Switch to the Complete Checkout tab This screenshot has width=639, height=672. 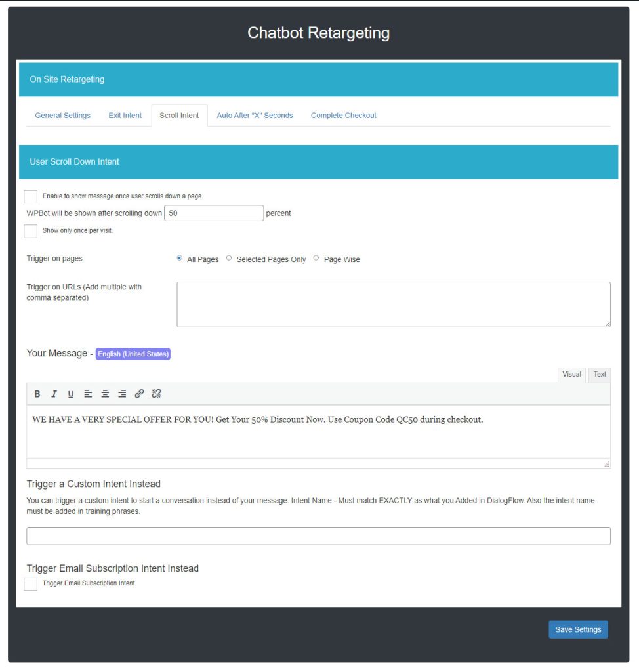343,115
